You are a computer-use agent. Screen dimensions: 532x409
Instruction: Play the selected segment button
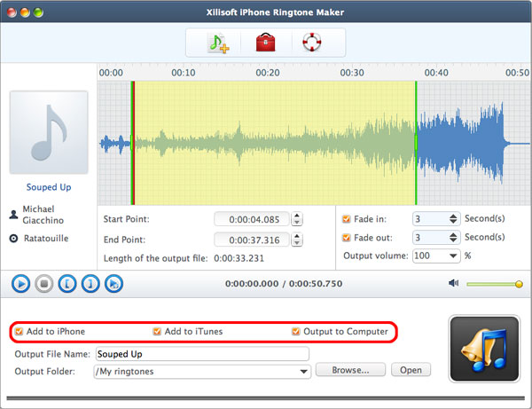113,283
